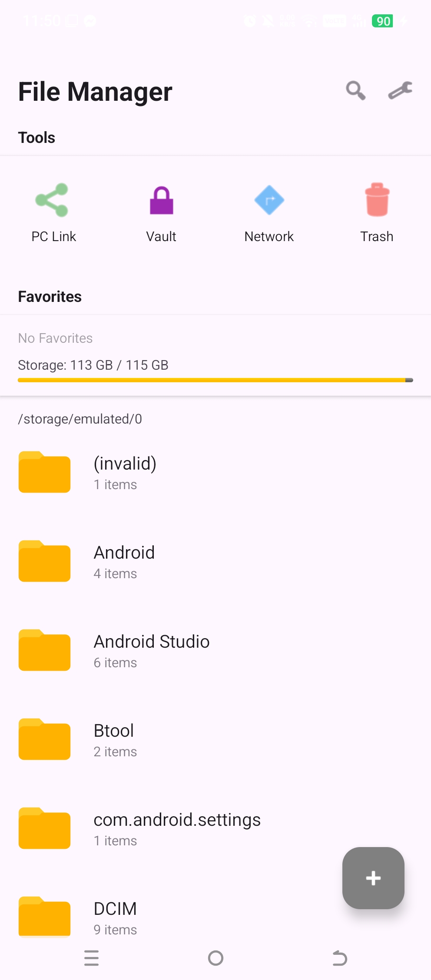Viewport: 431px width, 980px height.
Task: Tap the Android home circle button
Action: [215, 958]
